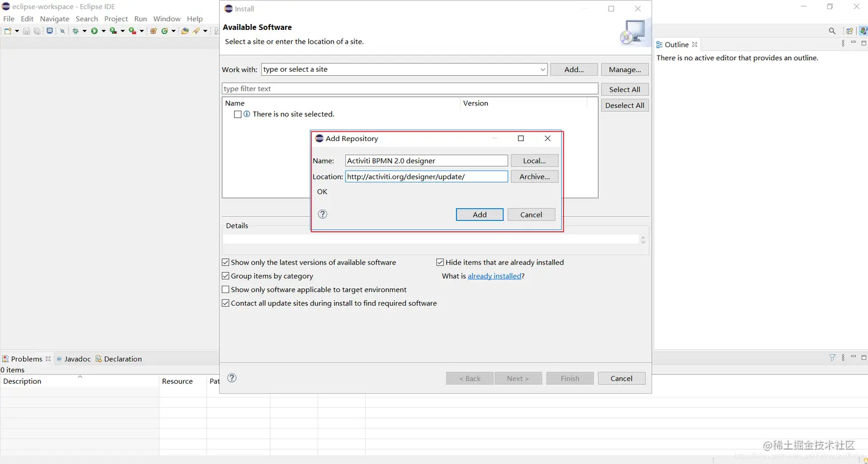Click the External Tools run icon
The height and width of the screenshot is (464, 868).
click(132, 31)
